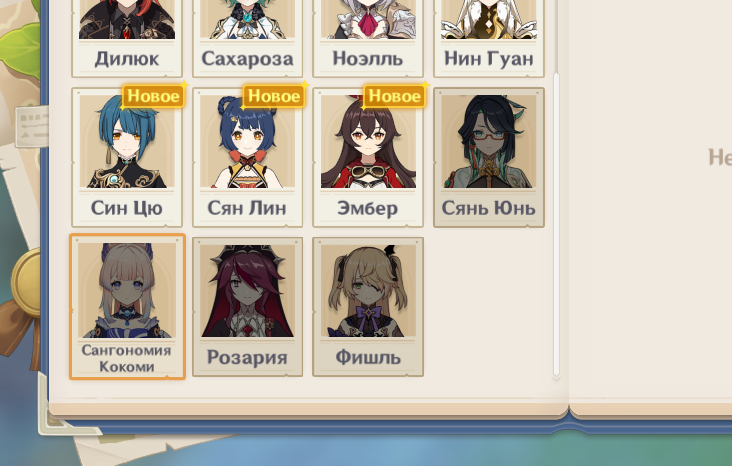Pick the Эмбер character portrait

(x=368, y=157)
